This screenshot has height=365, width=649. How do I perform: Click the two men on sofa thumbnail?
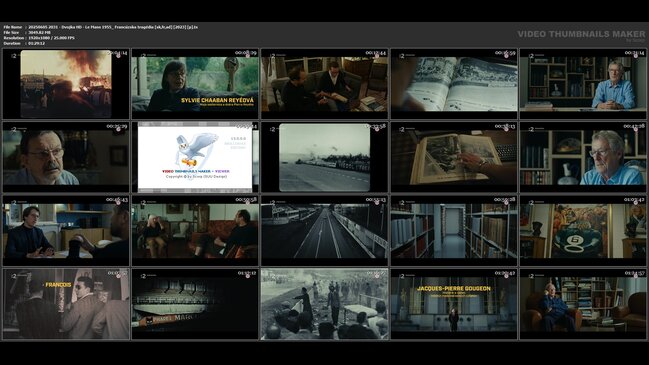pyautogui.click(x=324, y=84)
